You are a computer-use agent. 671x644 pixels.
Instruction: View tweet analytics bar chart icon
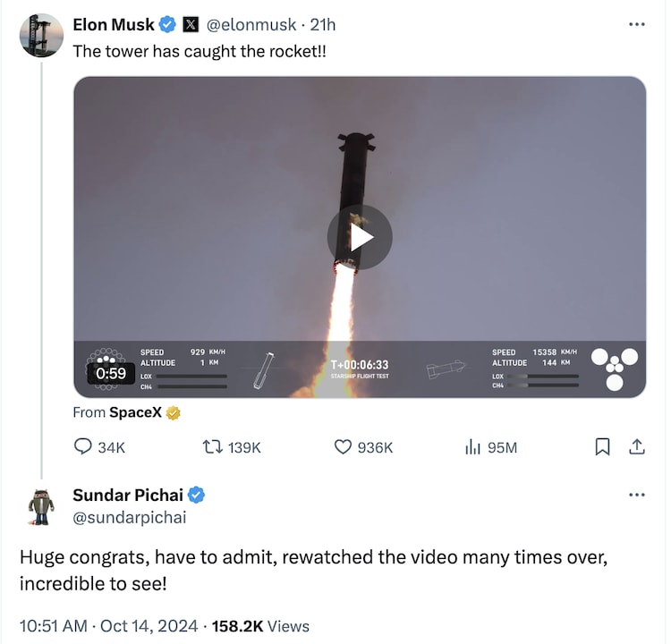(473, 446)
